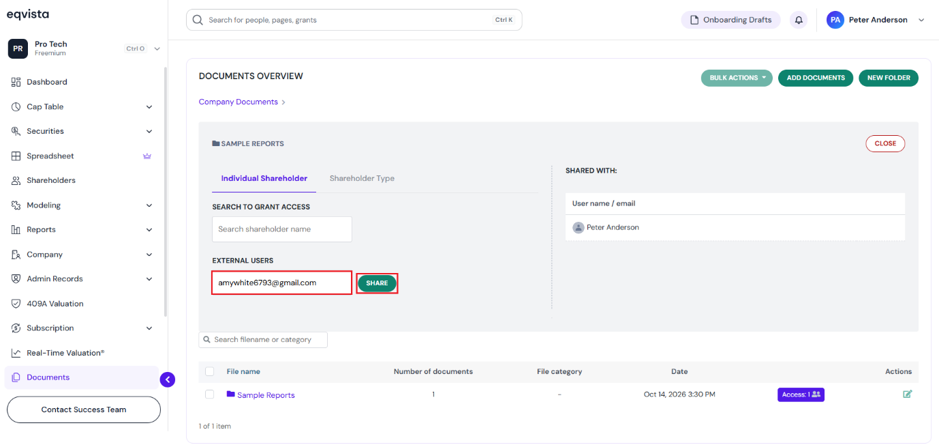This screenshot has width=939, height=445.
Task: Tick the Sample Reports row checkbox
Action: click(210, 394)
